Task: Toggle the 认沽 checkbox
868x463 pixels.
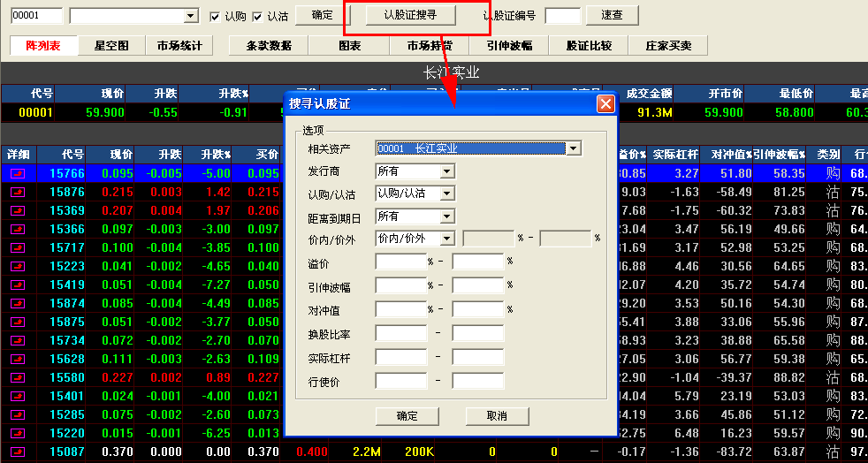Action: (257, 16)
